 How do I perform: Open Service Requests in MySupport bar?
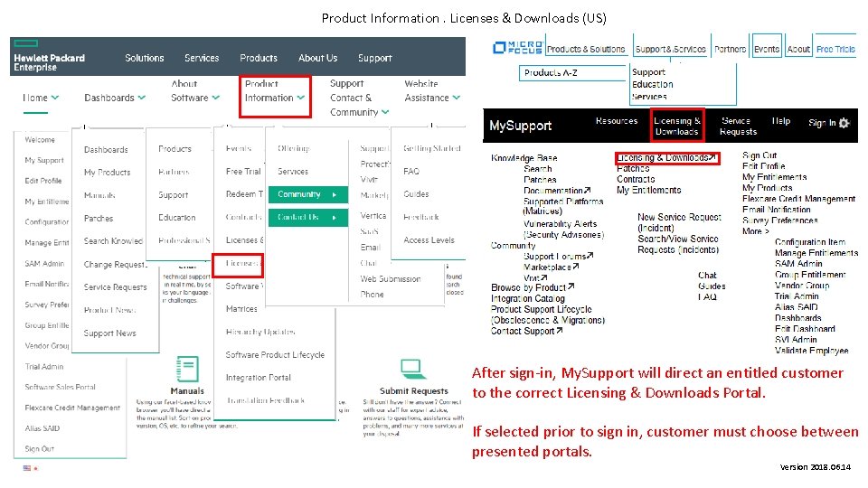pos(738,127)
